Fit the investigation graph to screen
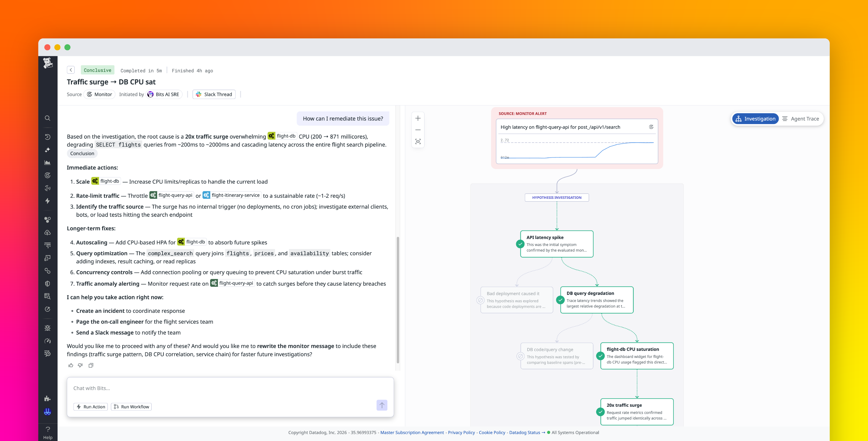Screen dimensions: 868x441 418,141
